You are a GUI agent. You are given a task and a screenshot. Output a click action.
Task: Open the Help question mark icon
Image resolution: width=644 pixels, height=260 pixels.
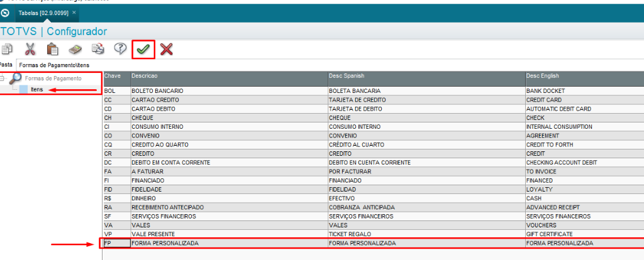[x=120, y=49]
